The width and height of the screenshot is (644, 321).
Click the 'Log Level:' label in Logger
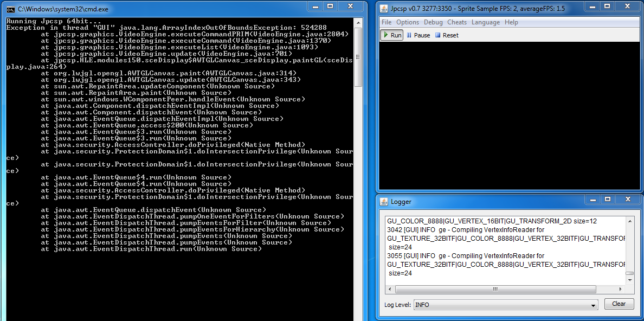click(x=397, y=305)
